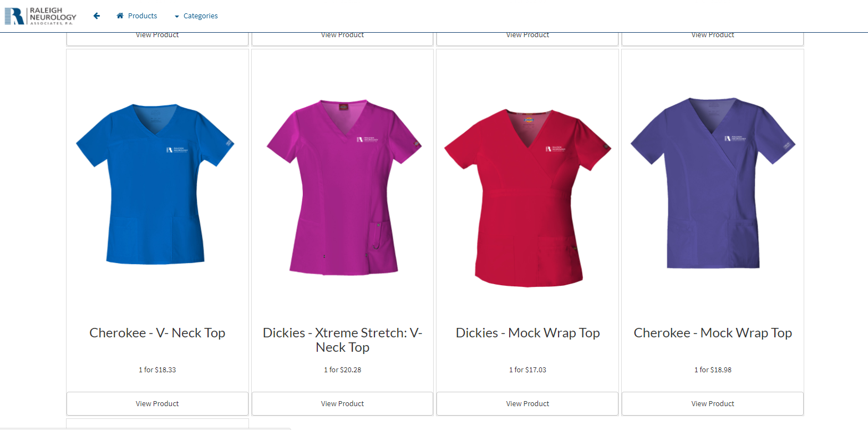The width and height of the screenshot is (868, 430).
Task: View Product for Dickies Mock Wrap Top
Action: pos(527,404)
